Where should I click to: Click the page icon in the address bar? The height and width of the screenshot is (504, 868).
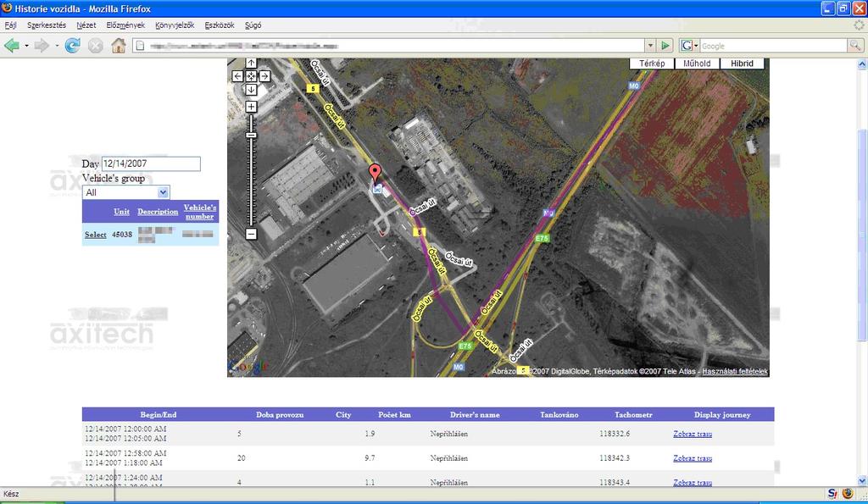pyautogui.click(x=140, y=46)
